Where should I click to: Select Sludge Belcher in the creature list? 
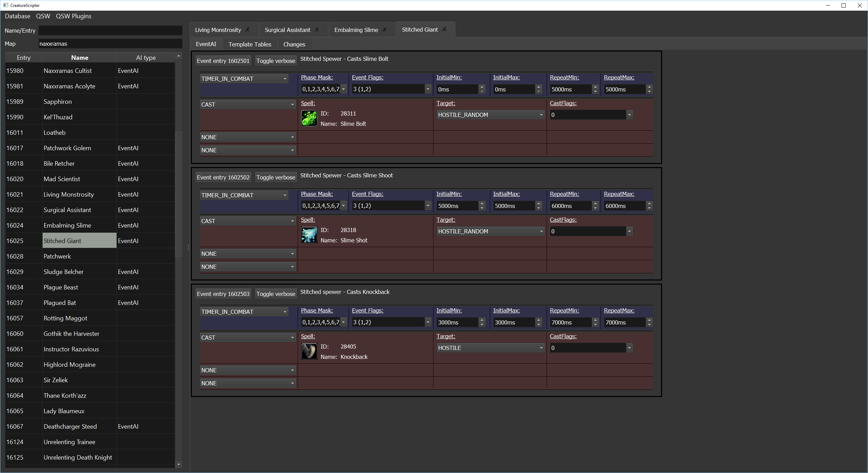(64, 272)
